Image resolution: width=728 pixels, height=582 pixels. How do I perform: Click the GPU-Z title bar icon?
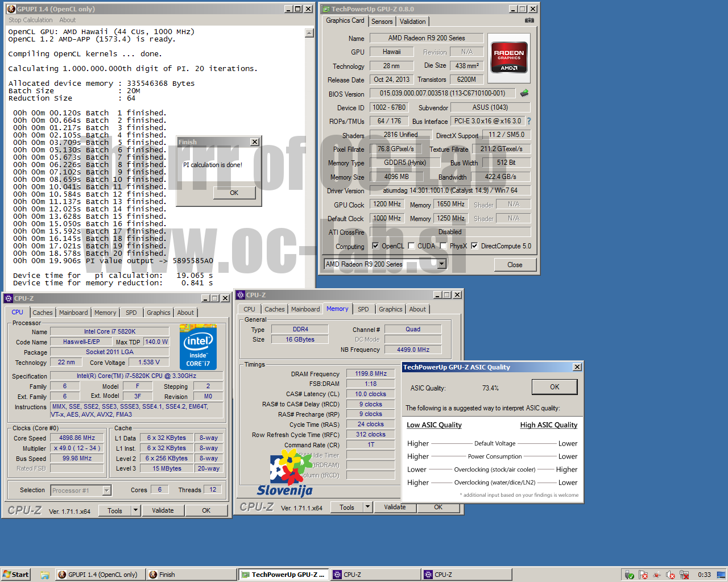click(x=325, y=9)
